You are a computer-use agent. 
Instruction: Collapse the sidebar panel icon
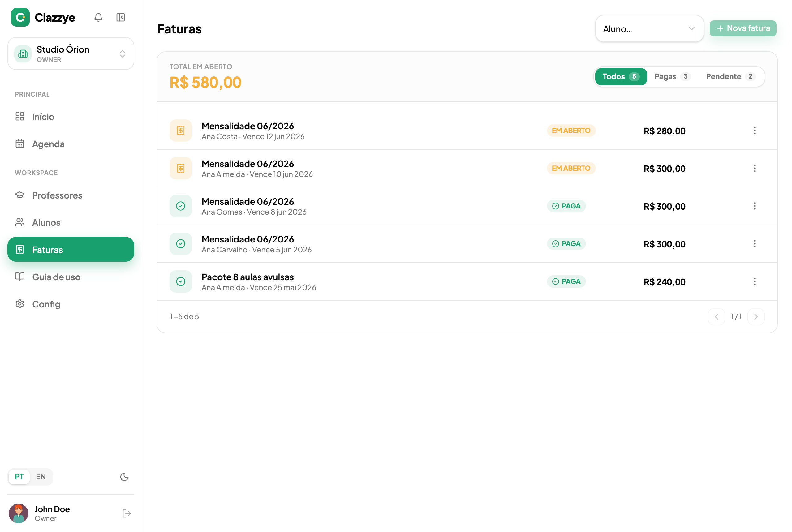120,17
